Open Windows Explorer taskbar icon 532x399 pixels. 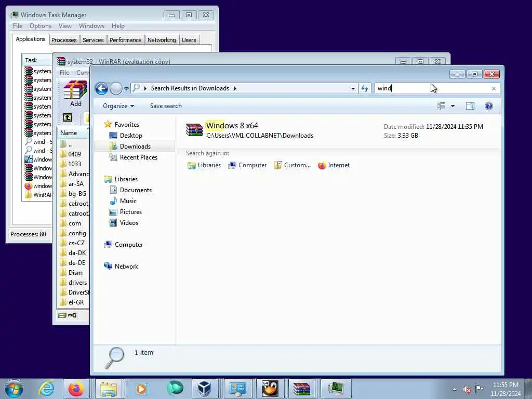[109, 389]
